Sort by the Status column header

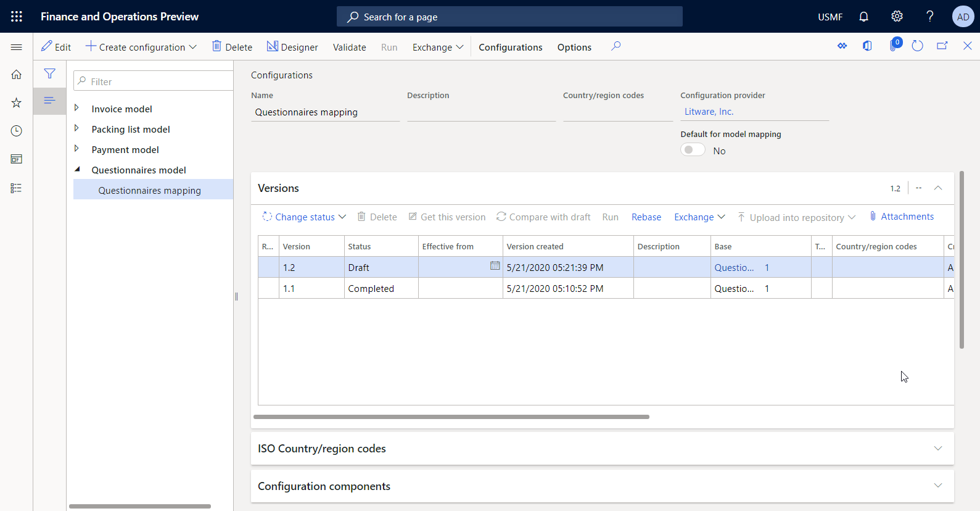tap(381, 246)
